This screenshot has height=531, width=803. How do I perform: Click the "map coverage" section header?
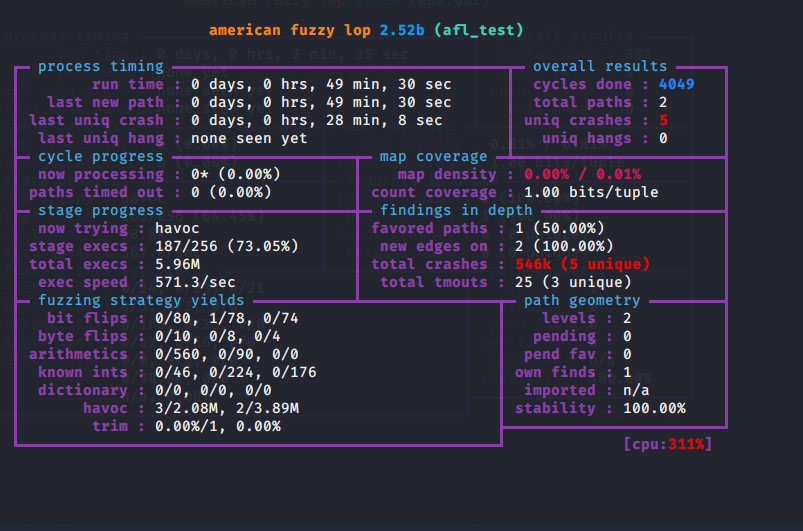[433, 157]
